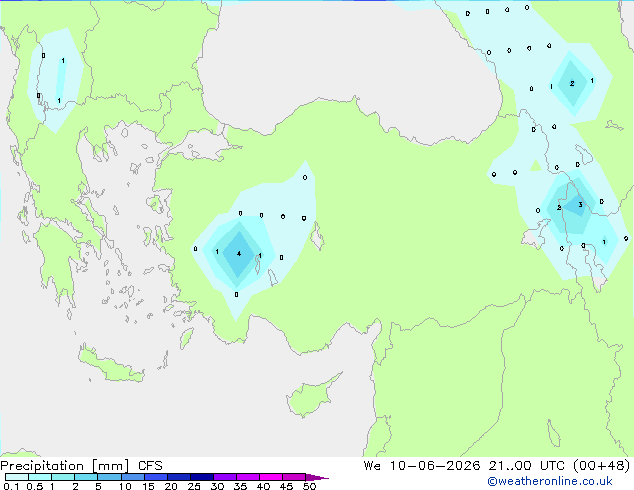
Task: Pick the 40–45 mm magenta swatch
Action: coord(271,477)
